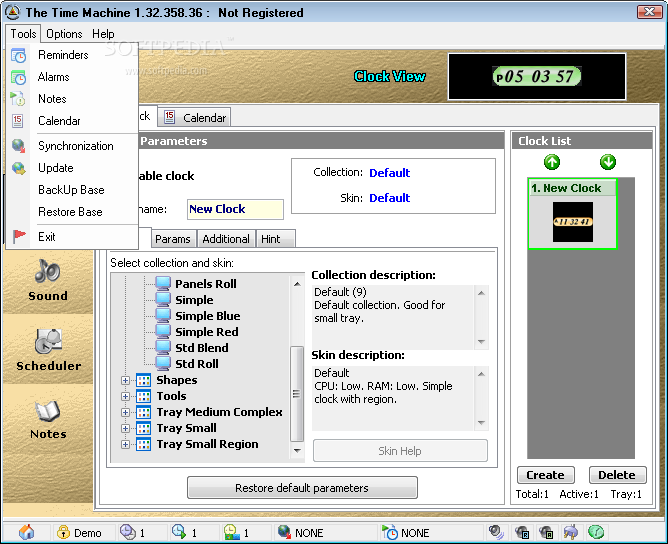Click the Demo padlock icon in status bar
The height and width of the screenshot is (544, 668).
[x=63, y=532]
